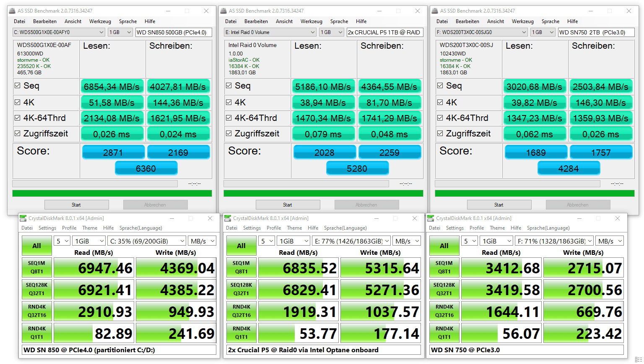644x364 pixels.
Task: Open Werkzeug menu in SN850 AS SSD window
Action: [x=100, y=21]
